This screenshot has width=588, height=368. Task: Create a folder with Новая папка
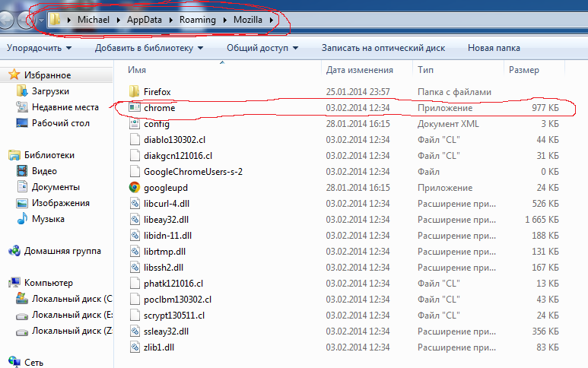(494, 48)
